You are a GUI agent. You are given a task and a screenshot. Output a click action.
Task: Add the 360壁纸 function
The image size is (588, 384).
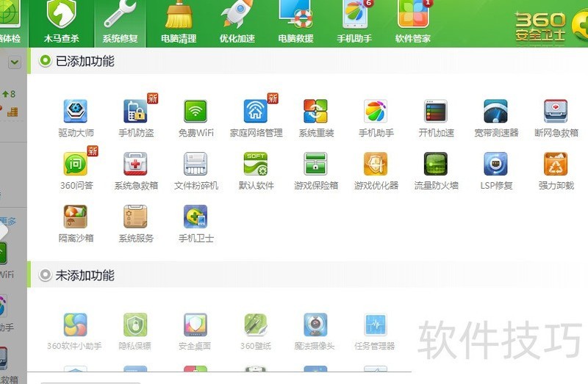[255, 332]
